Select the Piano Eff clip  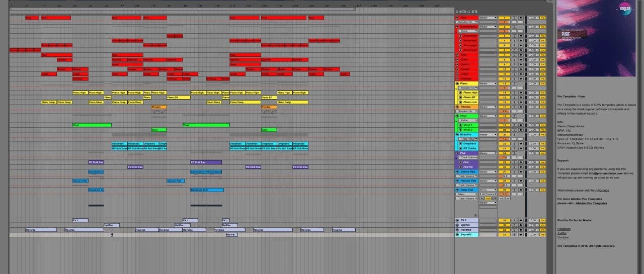click(179, 97)
